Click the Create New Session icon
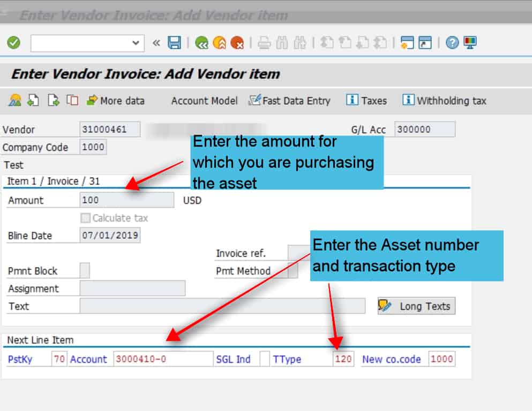This screenshot has width=532, height=411. tap(407, 43)
